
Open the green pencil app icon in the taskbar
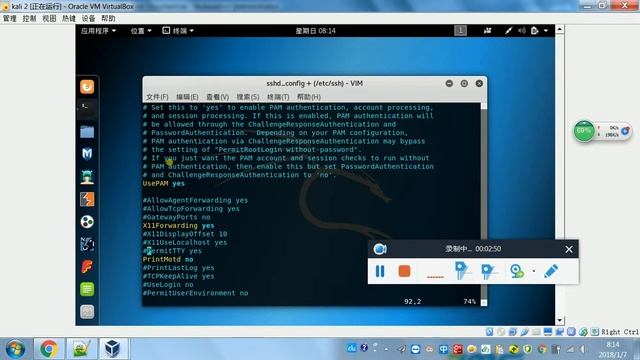coord(81,349)
